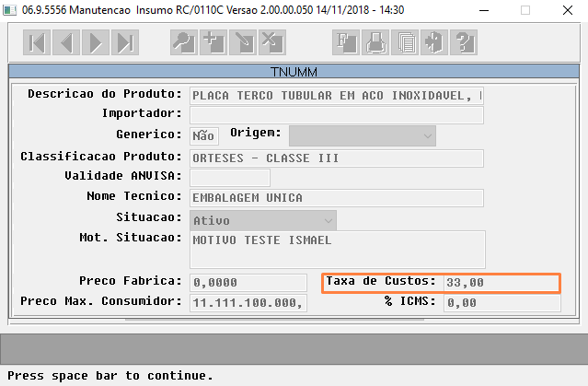This screenshot has height=386, width=588.
Task: Click the exit door icon
Action: pyautogui.click(x=434, y=42)
